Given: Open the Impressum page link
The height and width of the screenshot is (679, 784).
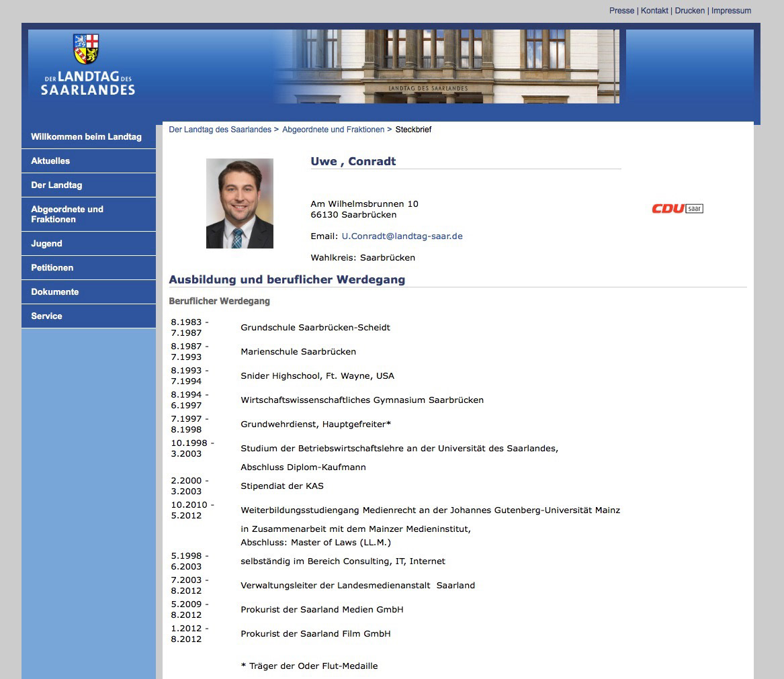Looking at the screenshot, I should click(x=731, y=11).
